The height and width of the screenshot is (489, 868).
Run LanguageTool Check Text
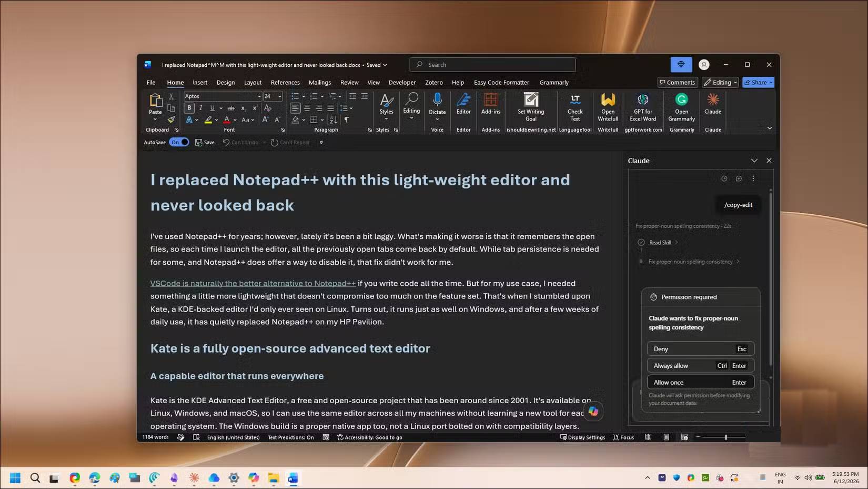click(x=575, y=107)
